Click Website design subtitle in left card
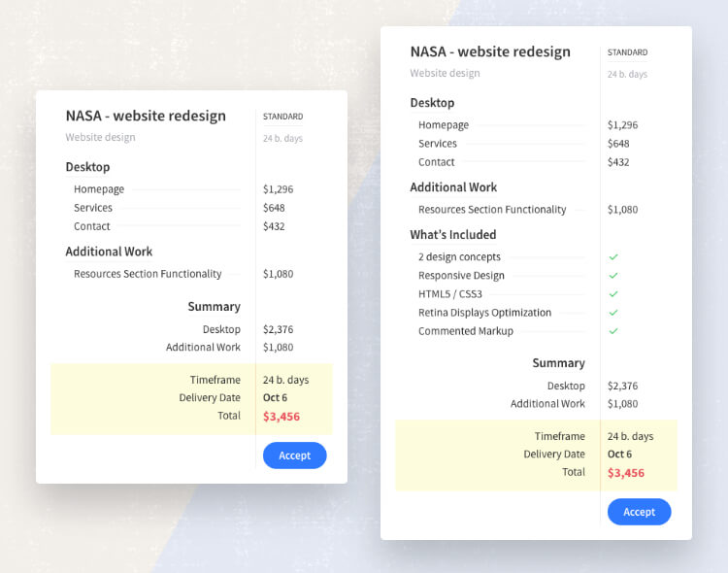The image size is (728, 573). coord(100,137)
